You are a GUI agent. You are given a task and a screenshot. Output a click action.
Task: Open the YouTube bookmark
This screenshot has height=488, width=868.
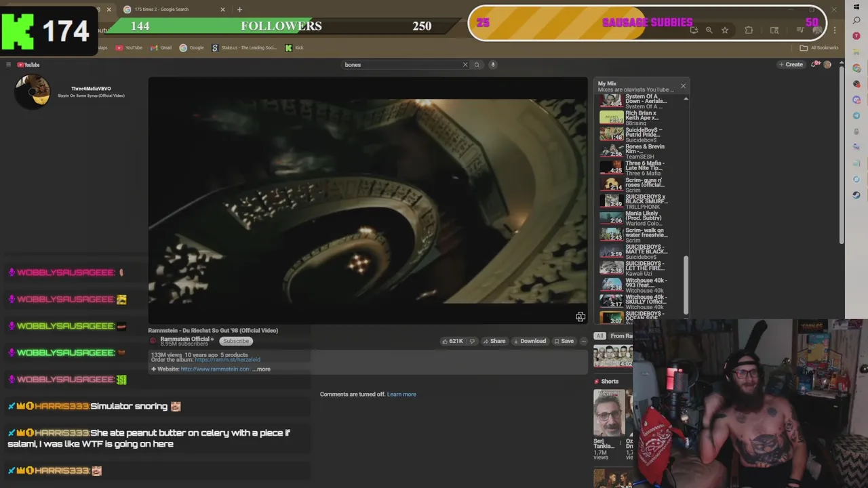(x=129, y=47)
